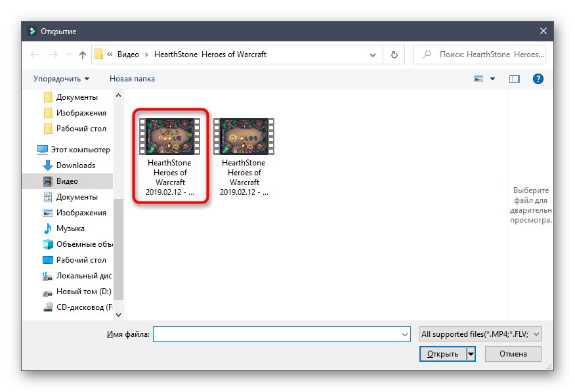Expand the Открыть button arrow options
The width and height of the screenshot is (575, 392).
pyautogui.click(x=471, y=354)
